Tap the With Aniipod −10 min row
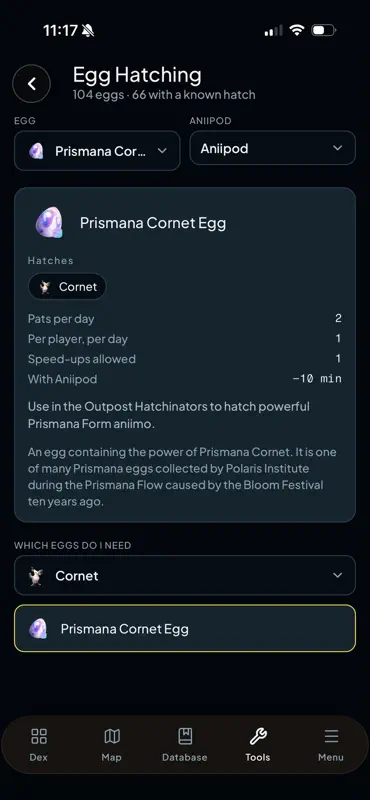This screenshot has width=370, height=800. coord(185,379)
